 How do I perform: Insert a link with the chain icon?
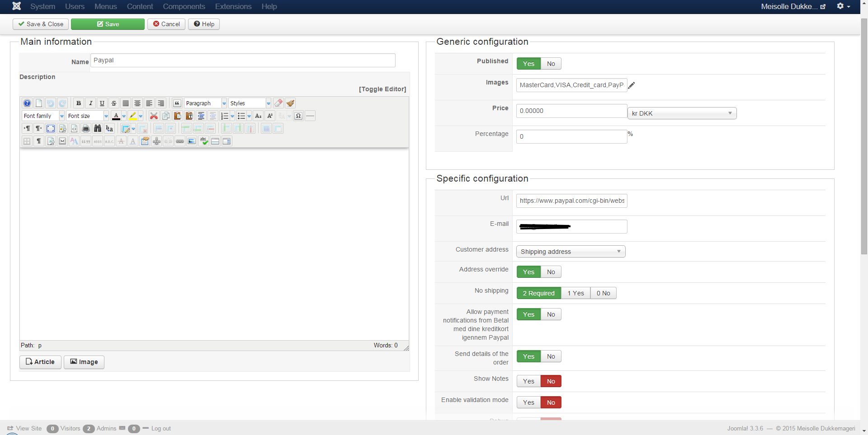[x=180, y=141]
